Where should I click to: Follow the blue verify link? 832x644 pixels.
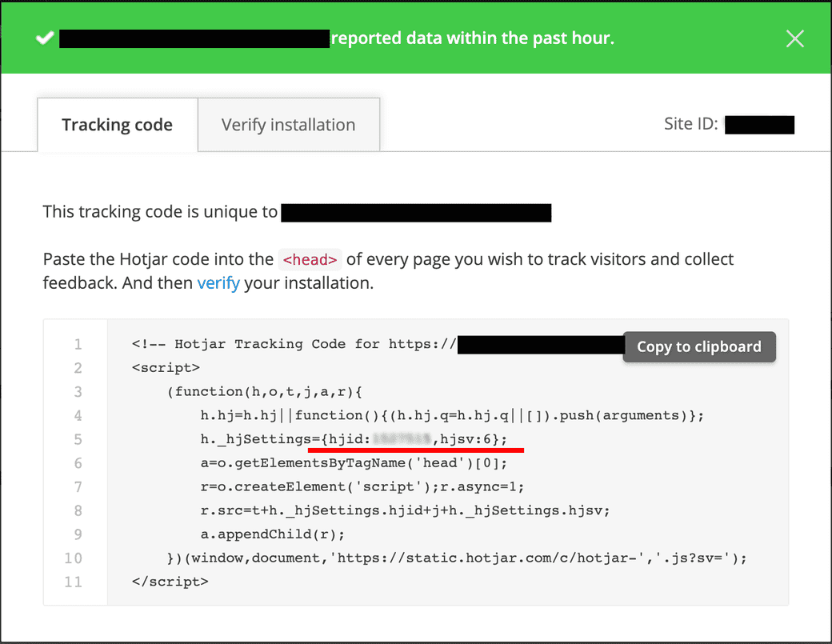(x=218, y=283)
